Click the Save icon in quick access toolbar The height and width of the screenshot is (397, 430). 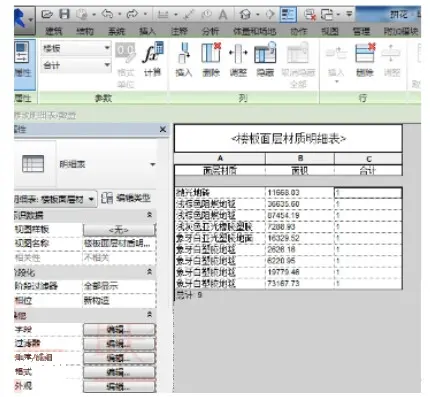pos(64,14)
